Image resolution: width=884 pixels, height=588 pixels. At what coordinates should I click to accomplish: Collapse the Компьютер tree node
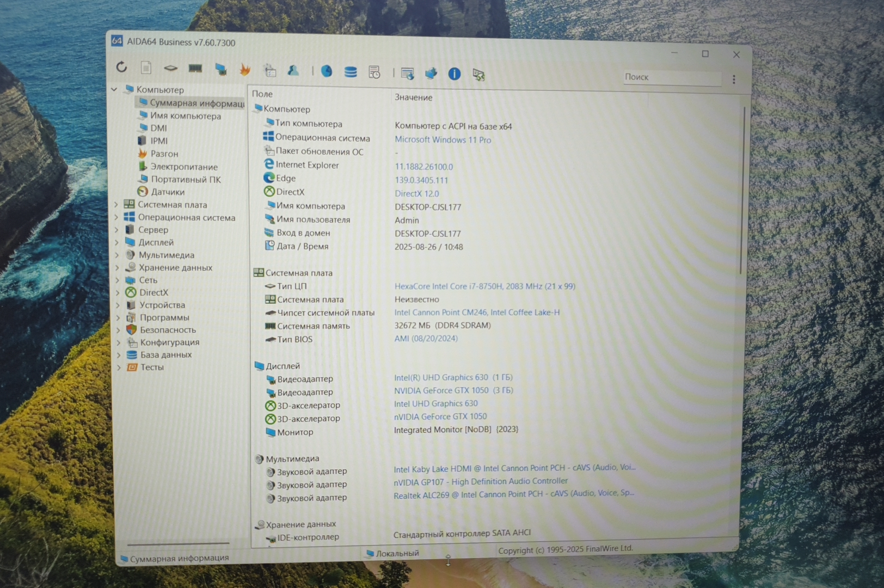(x=114, y=89)
